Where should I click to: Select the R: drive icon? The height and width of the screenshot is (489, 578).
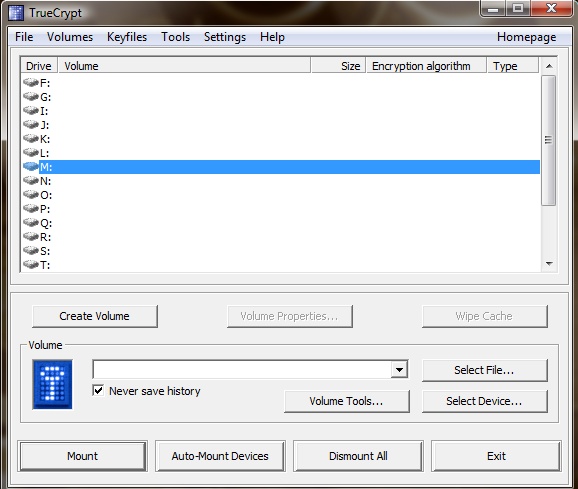31,236
